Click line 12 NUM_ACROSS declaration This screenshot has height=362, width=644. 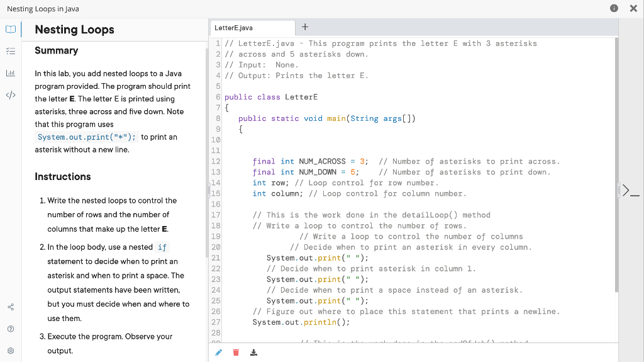[x=310, y=161]
